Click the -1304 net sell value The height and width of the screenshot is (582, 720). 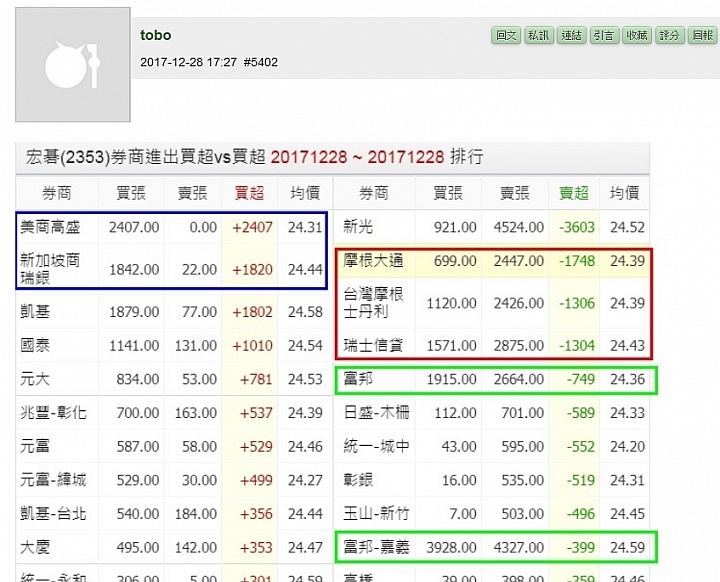(x=577, y=345)
